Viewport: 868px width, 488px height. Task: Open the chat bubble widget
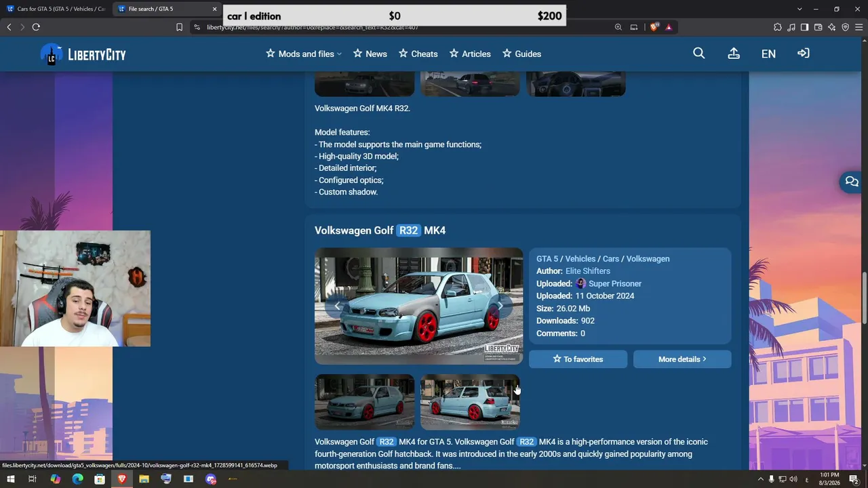click(x=852, y=182)
